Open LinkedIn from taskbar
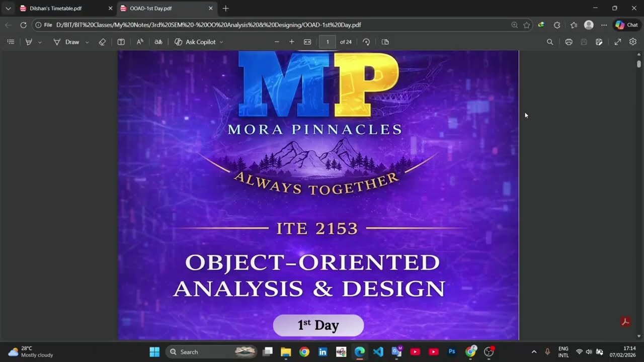The height and width of the screenshot is (362, 644). click(323, 352)
